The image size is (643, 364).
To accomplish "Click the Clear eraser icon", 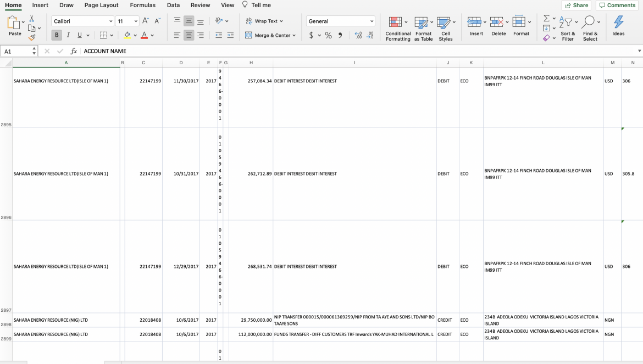I will pos(546,38).
